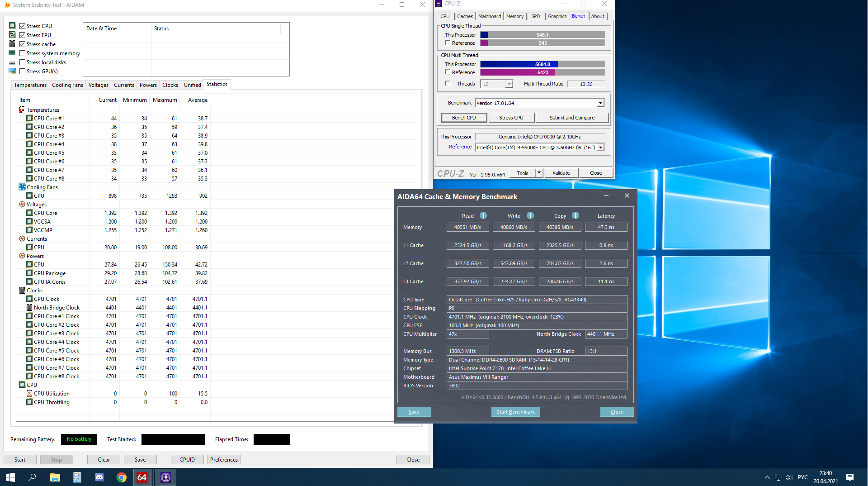The image size is (868, 486).
Task: Click the Multi Thread This Processor score bar
Action: (542, 64)
